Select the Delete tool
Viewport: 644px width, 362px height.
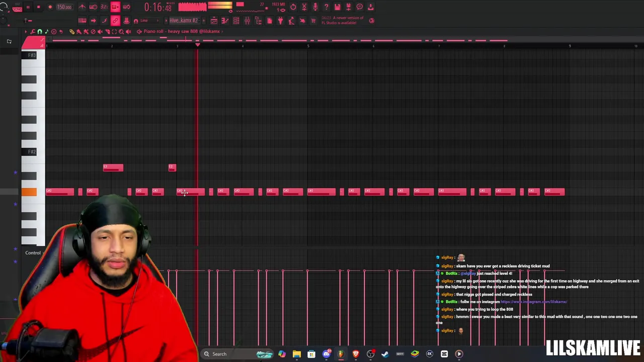(93, 31)
